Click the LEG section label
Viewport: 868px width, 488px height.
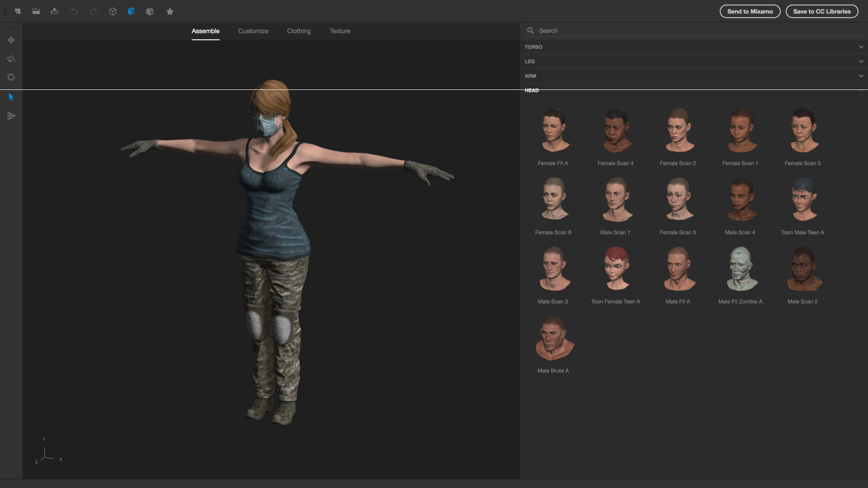pyautogui.click(x=530, y=61)
